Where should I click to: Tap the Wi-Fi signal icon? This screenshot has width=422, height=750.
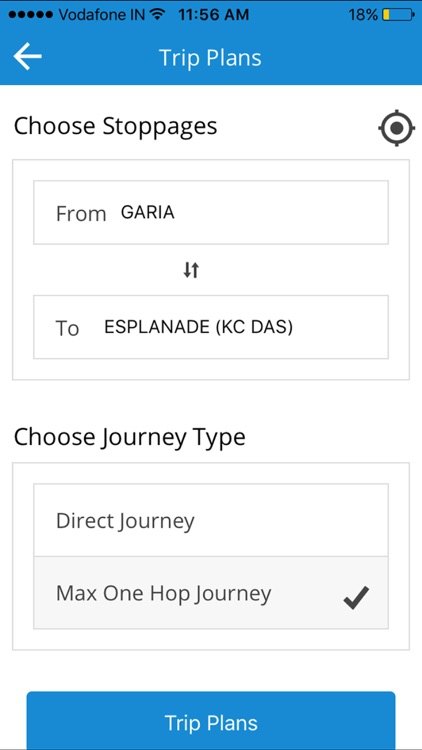click(x=156, y=14)
